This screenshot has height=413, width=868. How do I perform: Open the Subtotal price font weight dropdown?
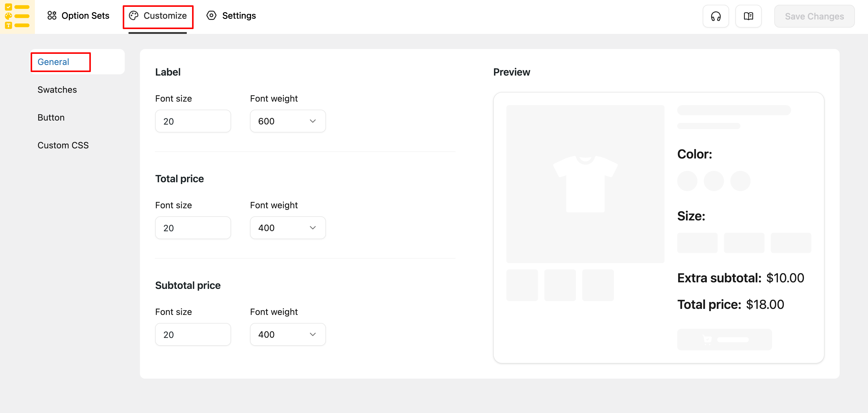[287, 335]
